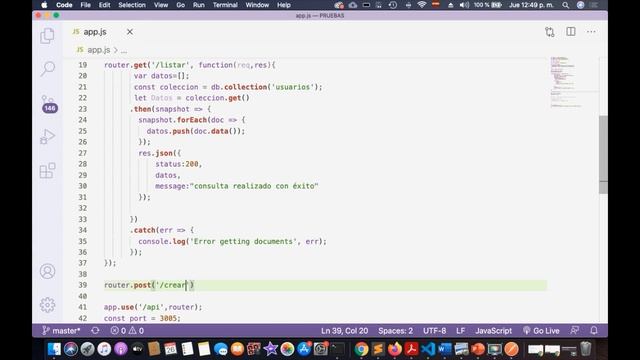Open Firefox from the Dock

coord(395,349)
